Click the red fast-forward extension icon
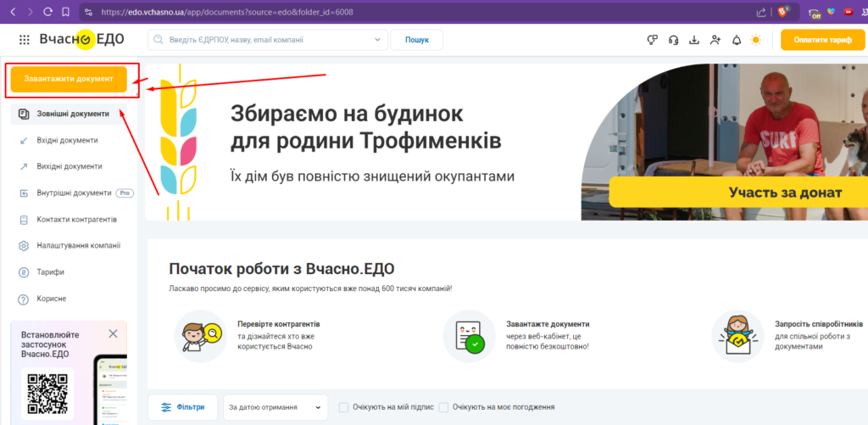The width and height of the screenshot is (868, 425). [x=848, y=12]
